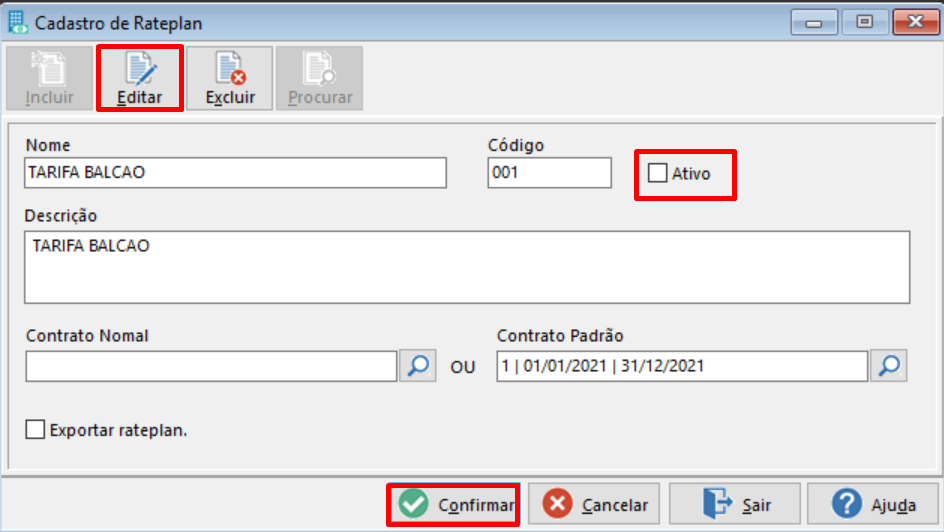Open Ajuda help button
944x532 pixels.
pyautogui.click(x=873, y=504)
